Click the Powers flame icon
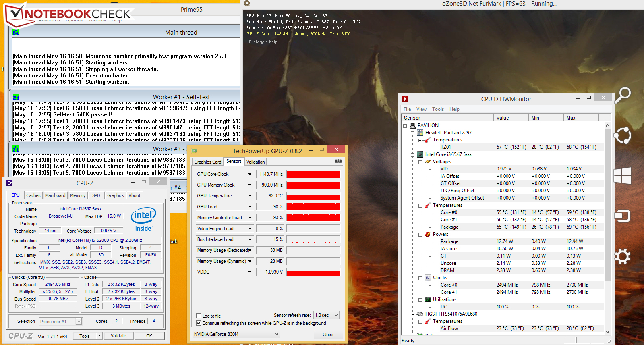This screenshot has width=644, height=345. pyautogui.click(x=428, y=234)
